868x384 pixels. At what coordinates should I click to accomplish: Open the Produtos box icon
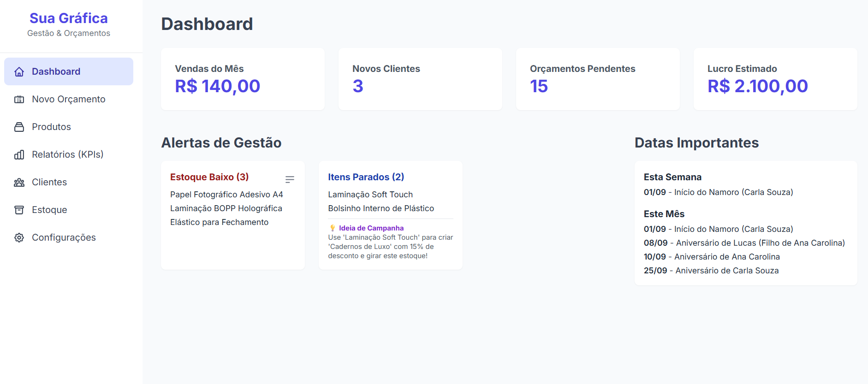19,127
